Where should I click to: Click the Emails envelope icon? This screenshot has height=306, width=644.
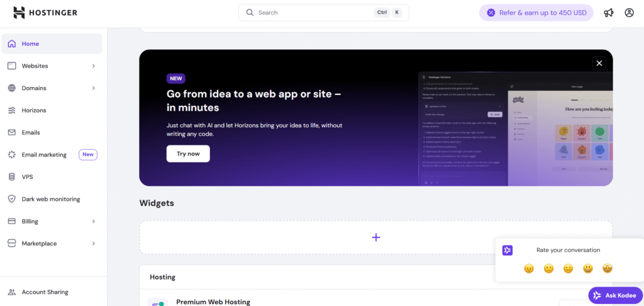(x=12, y=132)
